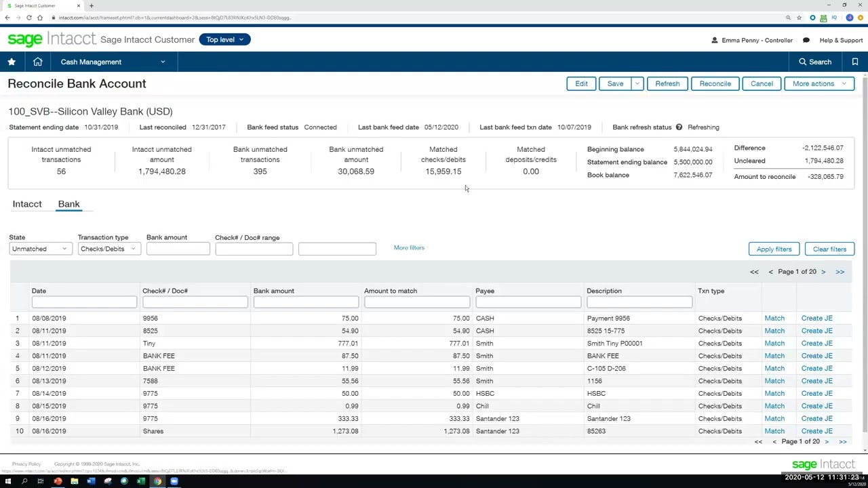Click the Amount to match column filter box
Image resolution: width=868 pixels, height=488 pixels.
[417, 302]
